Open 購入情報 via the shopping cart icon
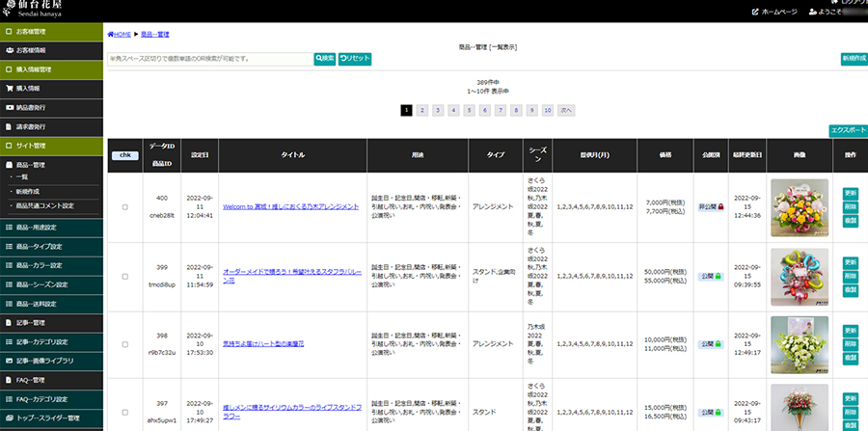This screenshot has width=868, height=431. pyautogui.click(x=9, y=88)
